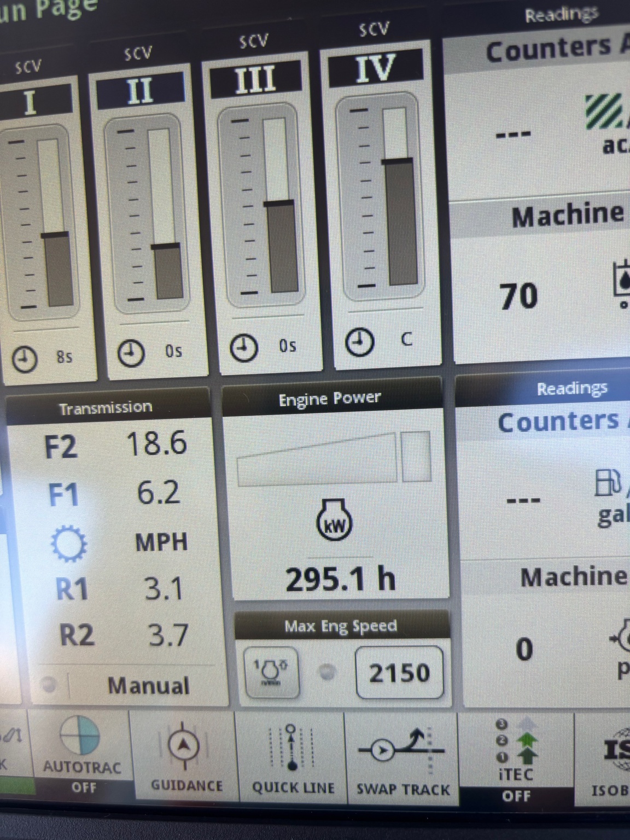Tap the kW engine power icon
Viewport: 630px width, 840px height.
[334, 522]
